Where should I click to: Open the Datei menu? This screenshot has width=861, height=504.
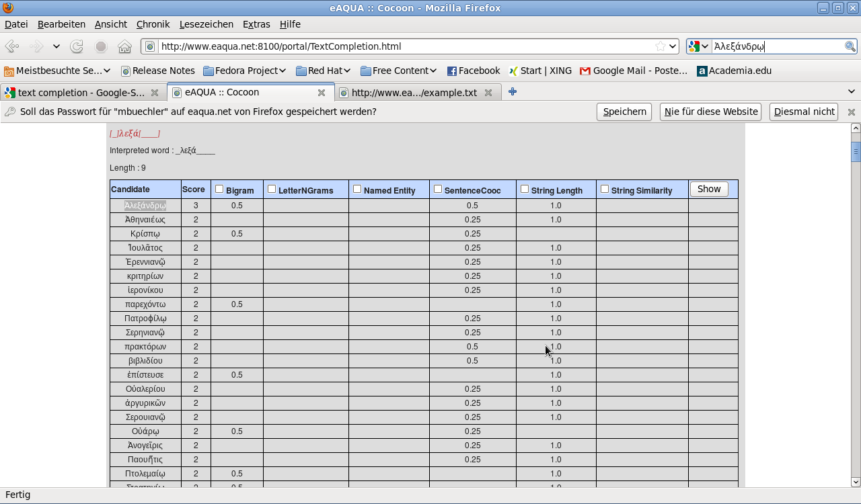tap(16, 24)
